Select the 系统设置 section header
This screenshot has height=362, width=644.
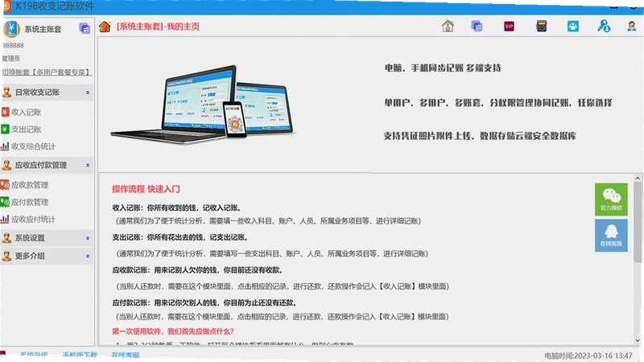47,237
